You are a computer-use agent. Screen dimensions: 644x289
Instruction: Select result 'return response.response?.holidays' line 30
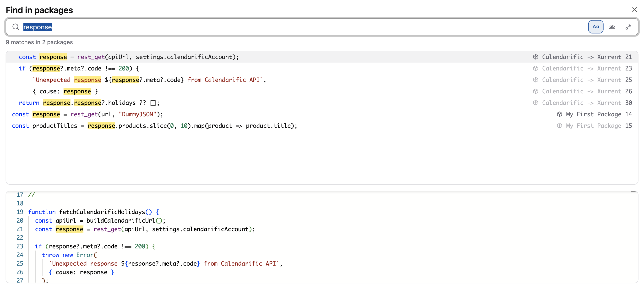[x=322, y=103]
